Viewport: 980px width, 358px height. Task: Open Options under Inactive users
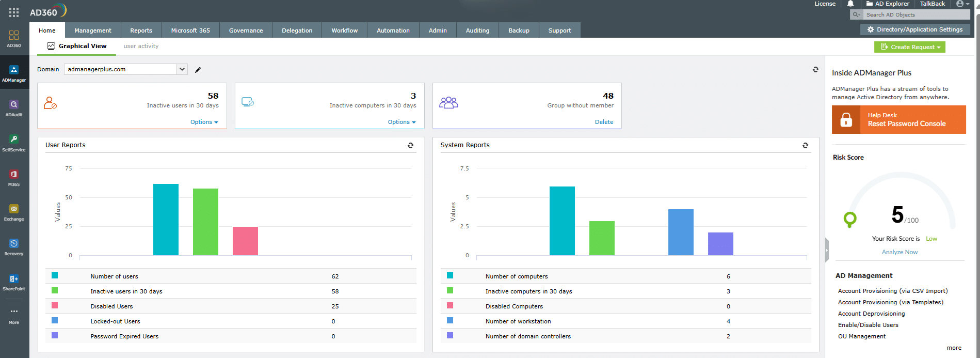(204, 122)
